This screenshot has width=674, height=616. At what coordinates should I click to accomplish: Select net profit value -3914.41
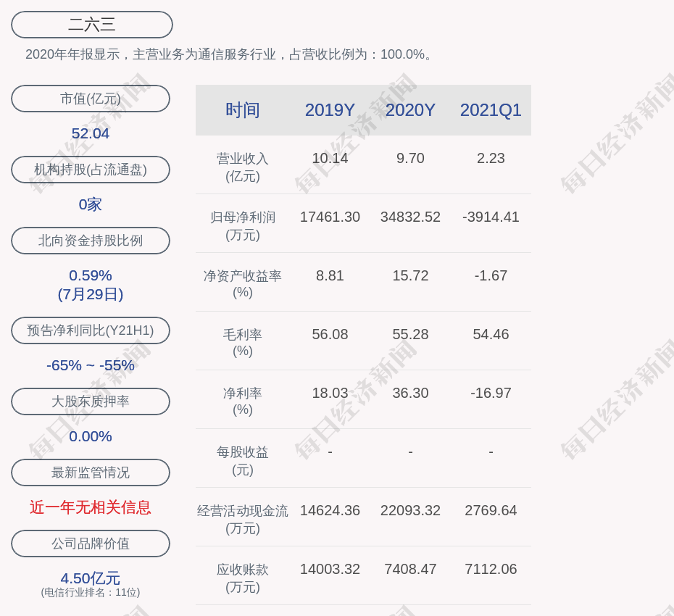[x=491, y=217]
